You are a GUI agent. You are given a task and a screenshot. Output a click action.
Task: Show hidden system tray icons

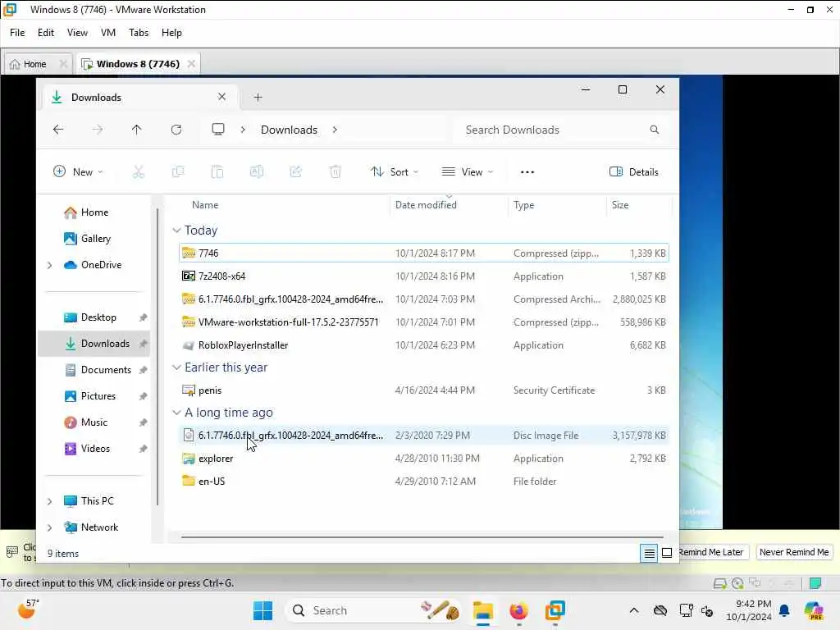pyautogui.click(x=634, y=610)
